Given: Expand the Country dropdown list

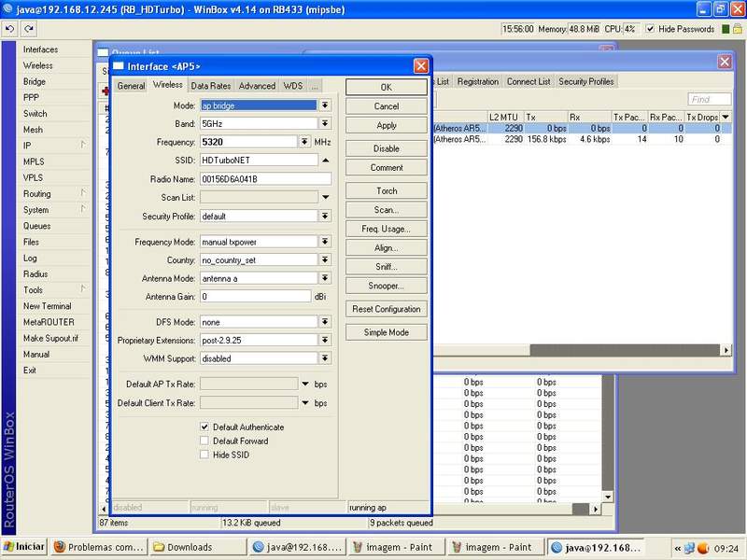Looking at the screenshot, I should click(325, 259).
